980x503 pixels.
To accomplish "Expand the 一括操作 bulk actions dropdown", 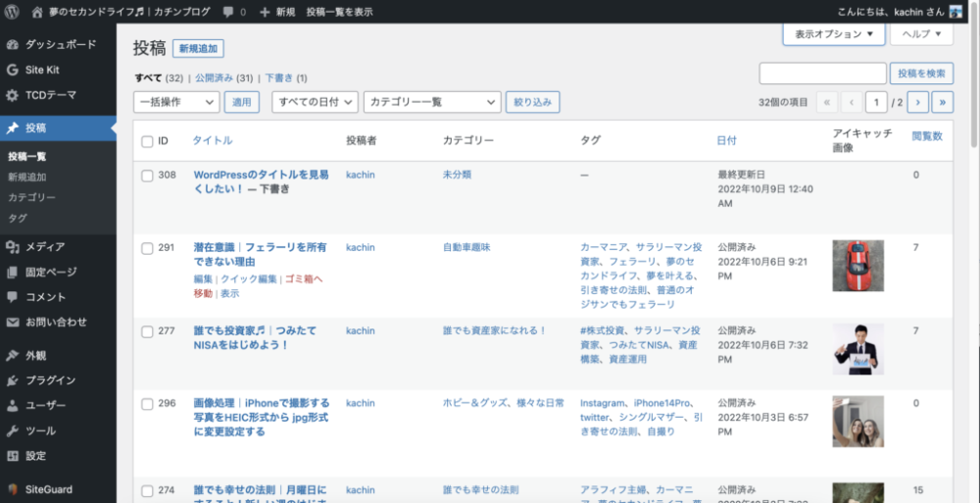I will pyautogui.click(x=176, y=101).
